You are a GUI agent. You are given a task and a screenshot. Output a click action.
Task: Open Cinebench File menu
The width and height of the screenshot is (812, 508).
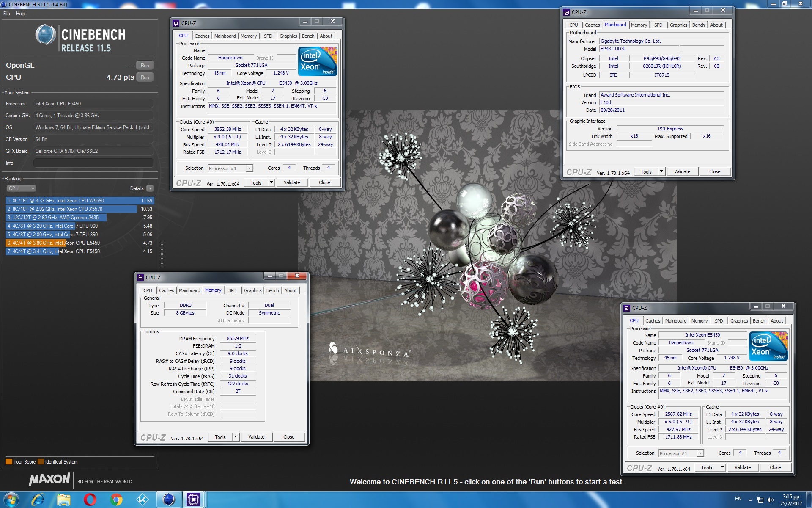pyautogui.click(x=7, y=14)
